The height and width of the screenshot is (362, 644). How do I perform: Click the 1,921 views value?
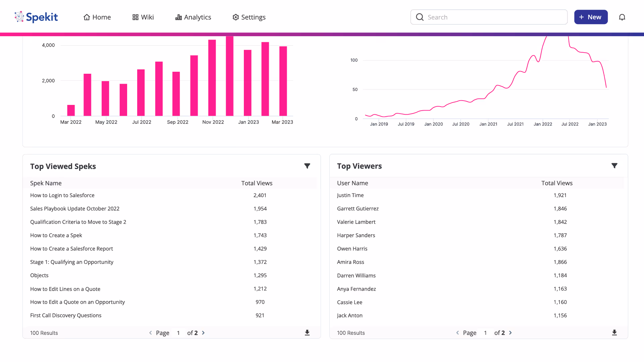point(560,195)
